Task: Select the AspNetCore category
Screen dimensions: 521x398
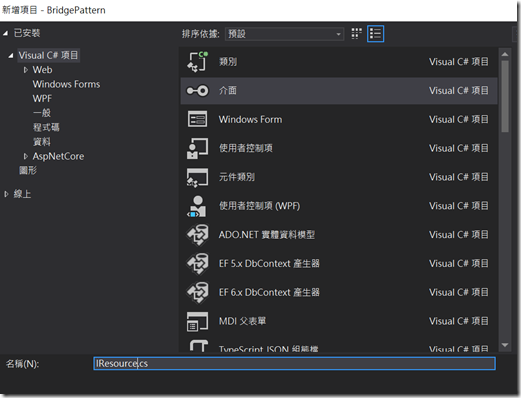Action: coord(58,156)
